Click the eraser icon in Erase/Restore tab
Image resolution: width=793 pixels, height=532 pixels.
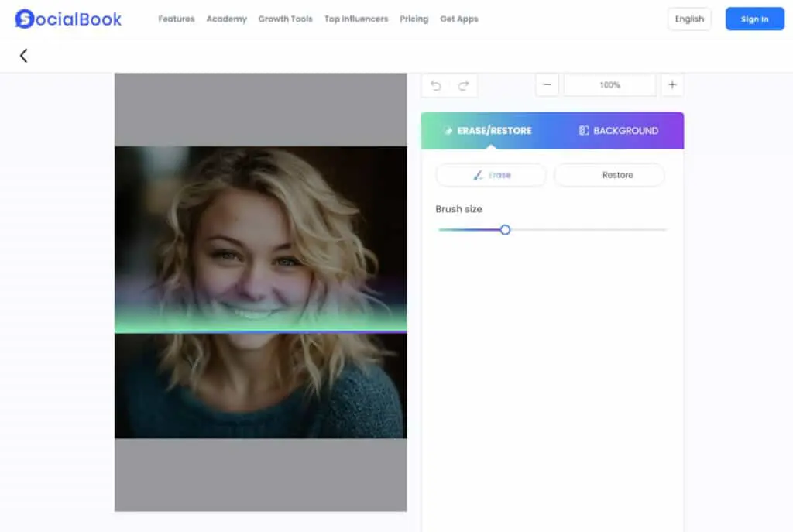click(448, 130)
